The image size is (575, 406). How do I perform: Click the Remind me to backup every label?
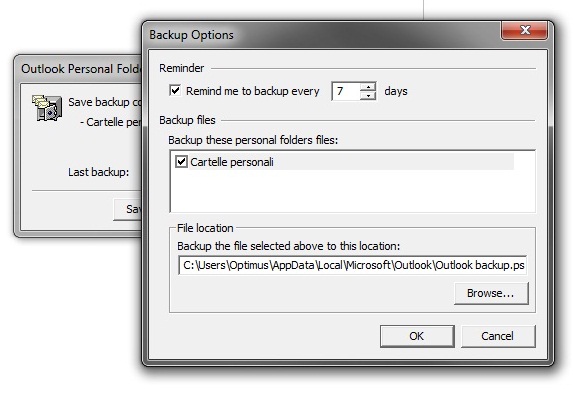coord(253,91)
